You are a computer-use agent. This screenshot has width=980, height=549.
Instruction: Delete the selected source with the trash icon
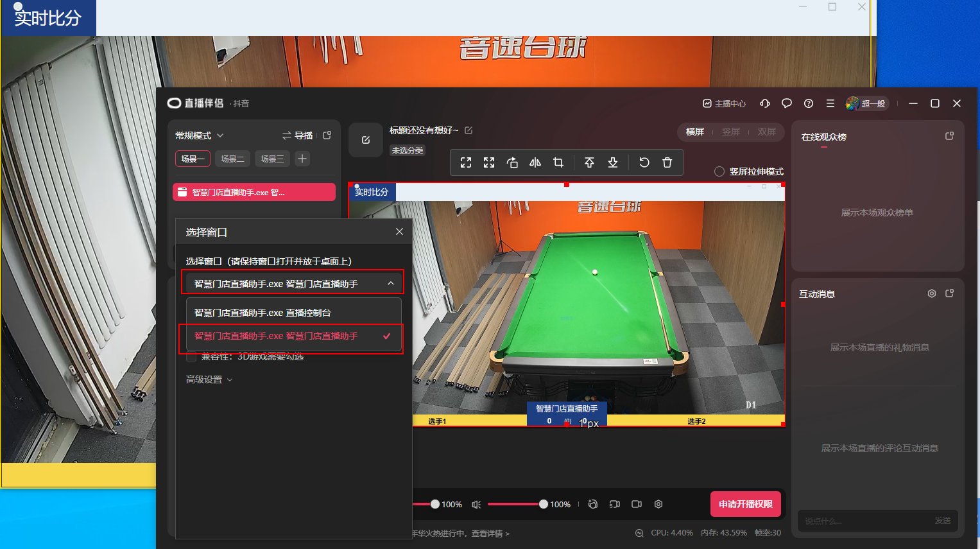coord(667,162)
